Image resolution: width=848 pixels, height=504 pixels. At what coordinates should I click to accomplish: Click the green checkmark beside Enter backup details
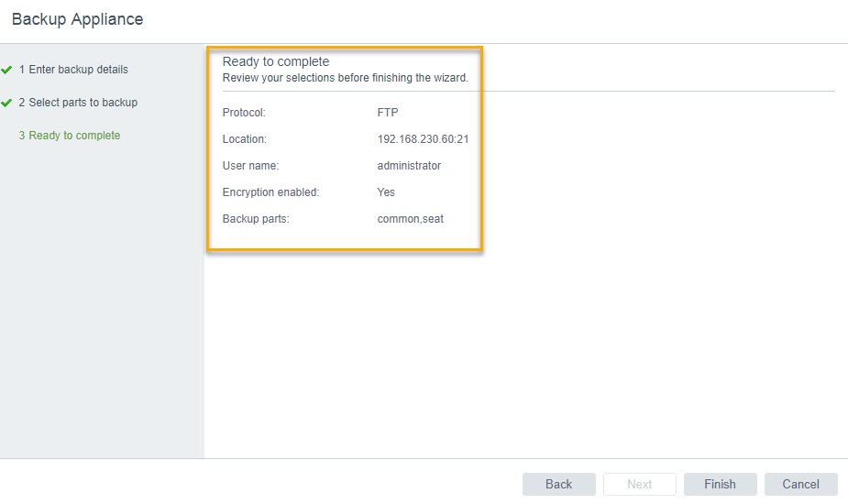point(7,70)
